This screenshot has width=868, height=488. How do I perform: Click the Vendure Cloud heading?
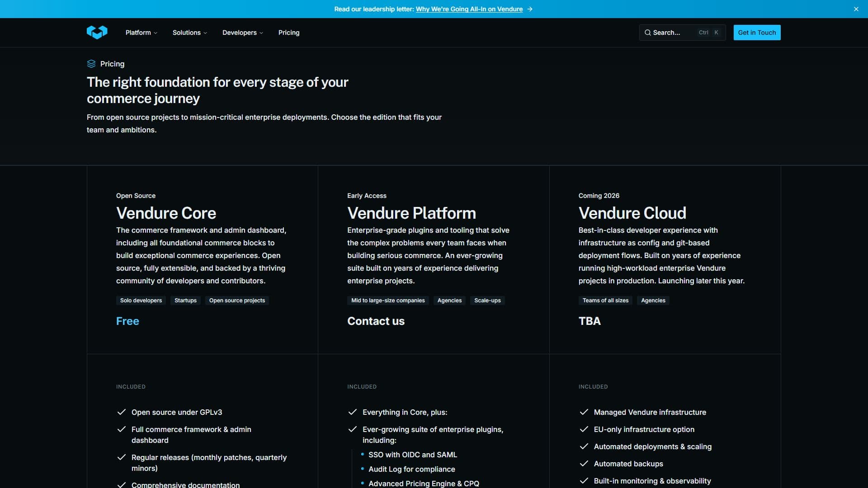(632, 213)
